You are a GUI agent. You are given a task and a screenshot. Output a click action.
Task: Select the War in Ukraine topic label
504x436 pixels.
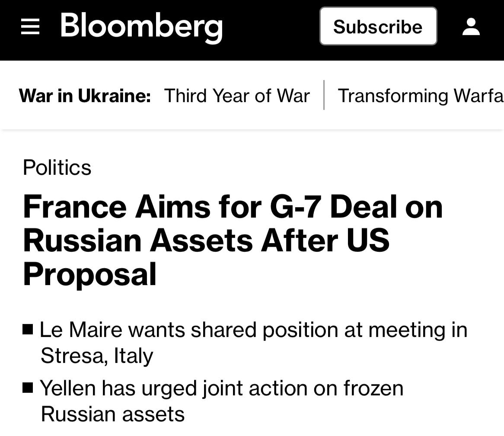(x=85, y=96)
